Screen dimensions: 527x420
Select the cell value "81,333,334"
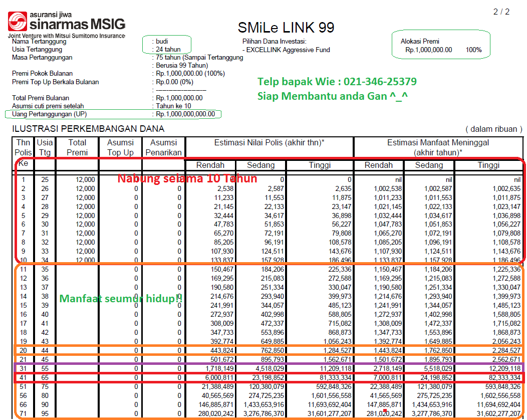click(335, 377)
